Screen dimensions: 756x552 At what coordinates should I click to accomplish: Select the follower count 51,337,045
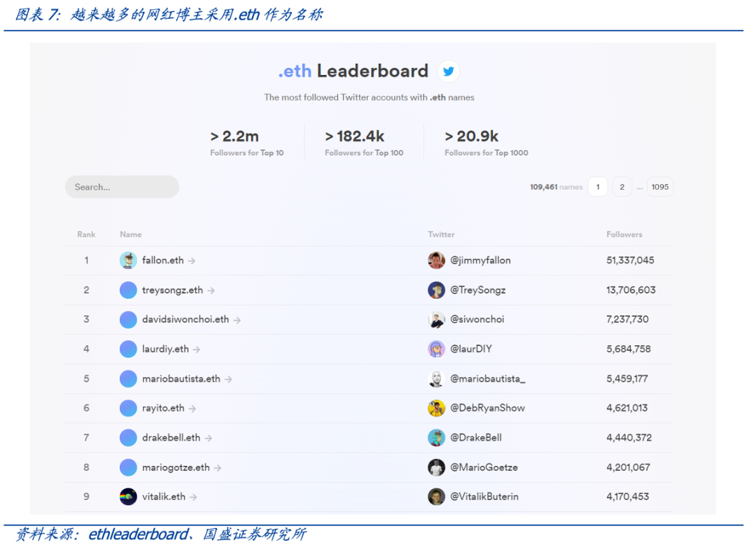[x=630, y=261]
